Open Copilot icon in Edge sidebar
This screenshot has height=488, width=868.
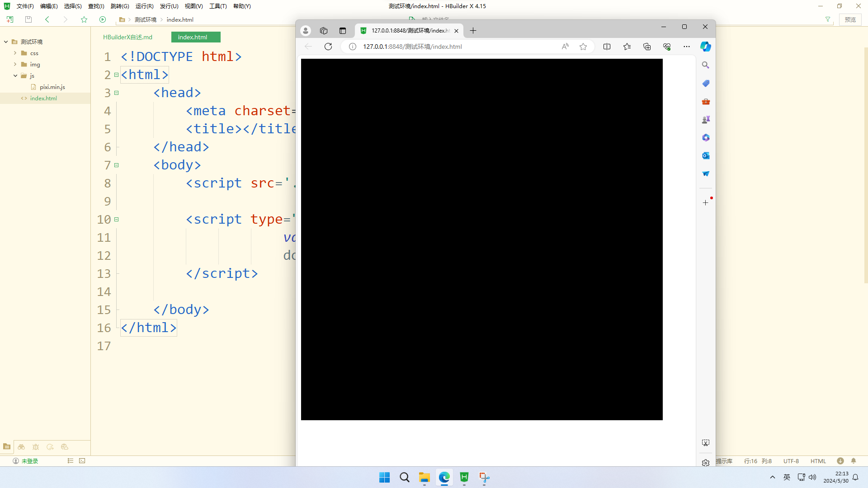click(x=705, y=47)
